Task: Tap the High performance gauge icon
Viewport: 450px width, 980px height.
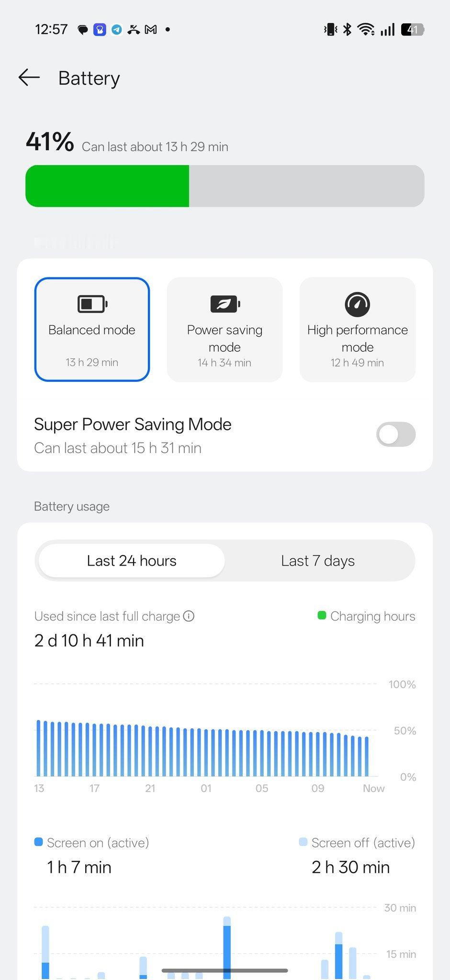Action: pyautogui.click(x=358, y=304)
